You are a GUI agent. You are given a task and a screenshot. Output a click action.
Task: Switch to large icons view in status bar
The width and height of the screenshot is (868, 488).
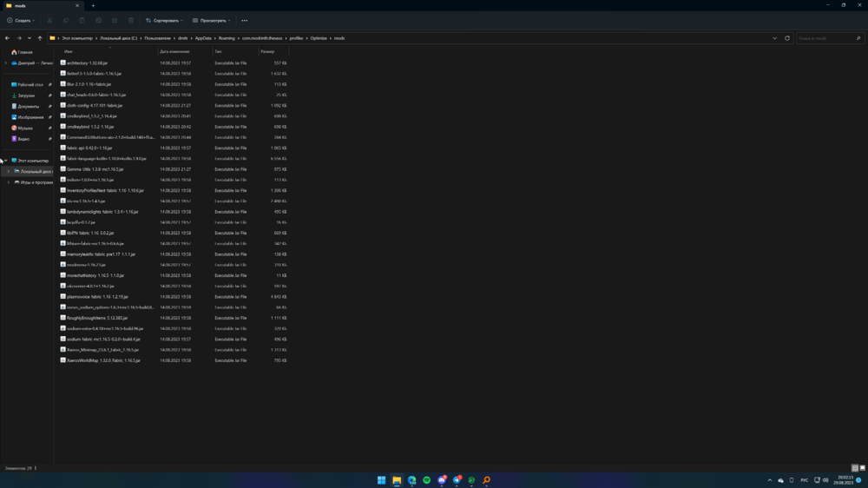pos(863,468)
